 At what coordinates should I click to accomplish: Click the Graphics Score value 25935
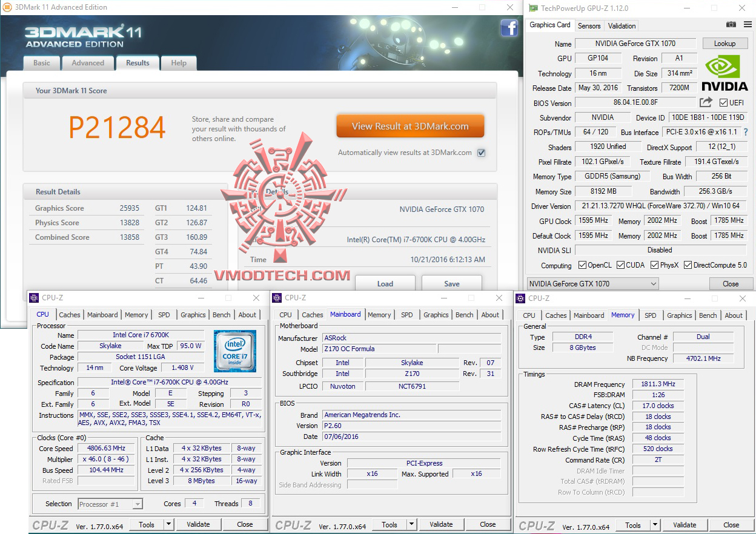click(129, 208)
